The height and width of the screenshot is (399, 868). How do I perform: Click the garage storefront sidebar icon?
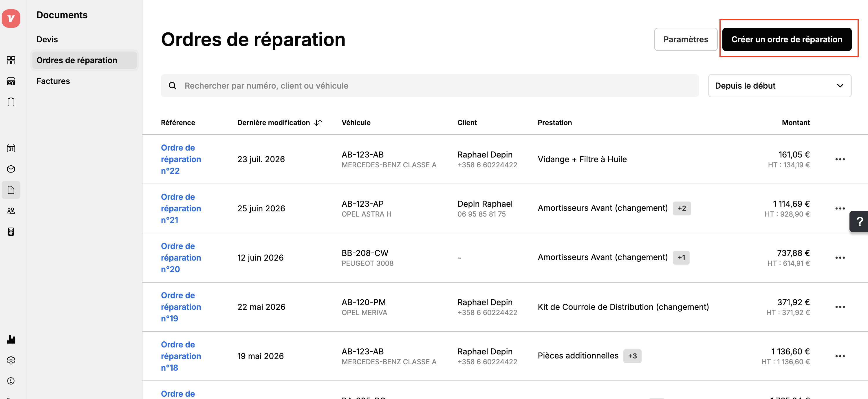tap(11, 81)
